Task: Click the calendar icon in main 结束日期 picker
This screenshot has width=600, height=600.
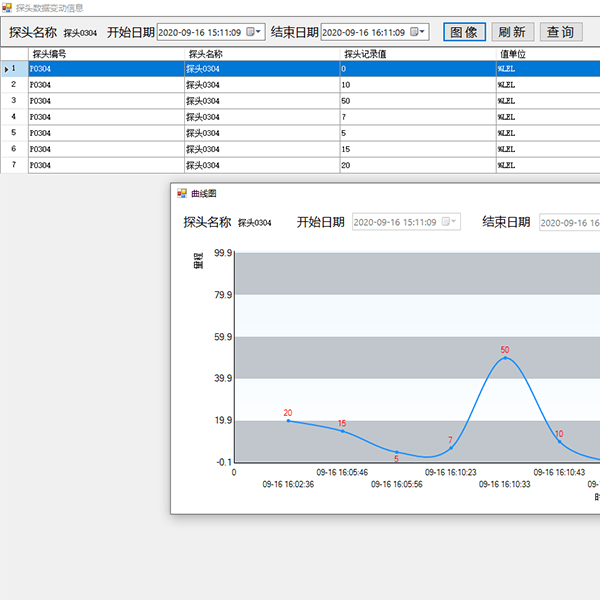Action: (x=413, y=32)
